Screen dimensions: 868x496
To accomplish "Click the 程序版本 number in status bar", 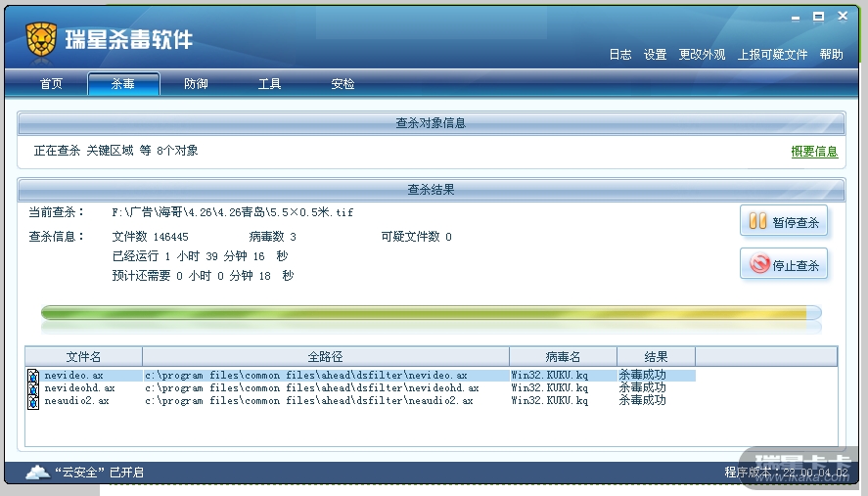I will pyautogui.click(x=786, y=473).
